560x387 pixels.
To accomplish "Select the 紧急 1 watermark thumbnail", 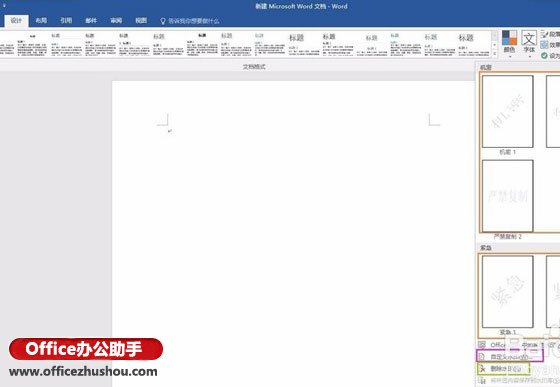I will pos(508,291).
